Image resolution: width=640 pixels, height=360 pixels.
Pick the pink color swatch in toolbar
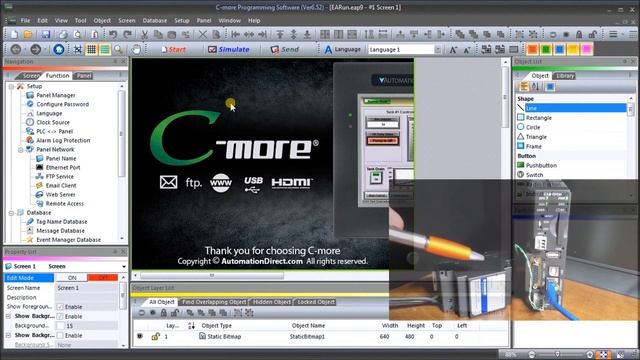587,49
